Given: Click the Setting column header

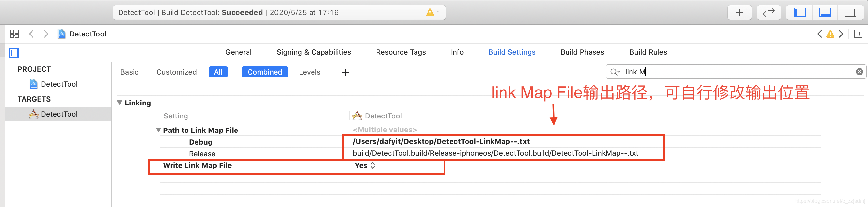Looking at the screenshot, I should coord(175,116).
